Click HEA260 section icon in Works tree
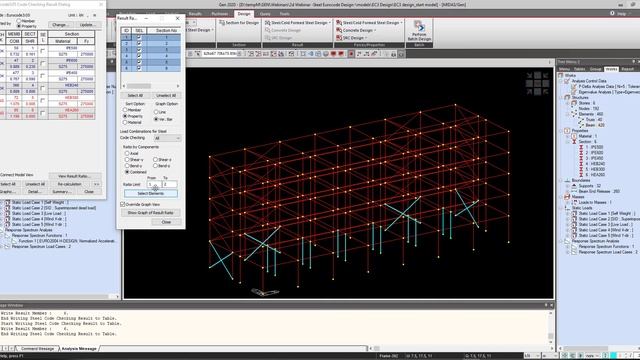Viewport: 640px width, 360px height. point(581,175)
